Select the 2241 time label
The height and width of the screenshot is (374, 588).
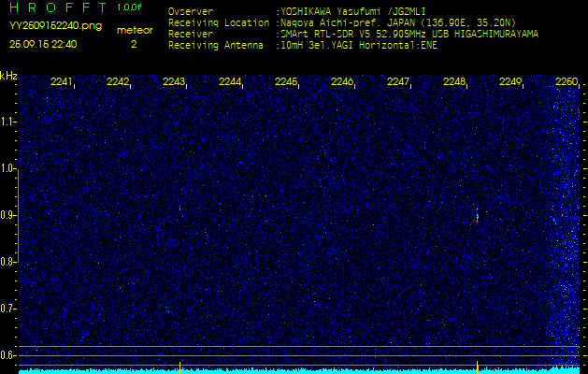(62, 82)
